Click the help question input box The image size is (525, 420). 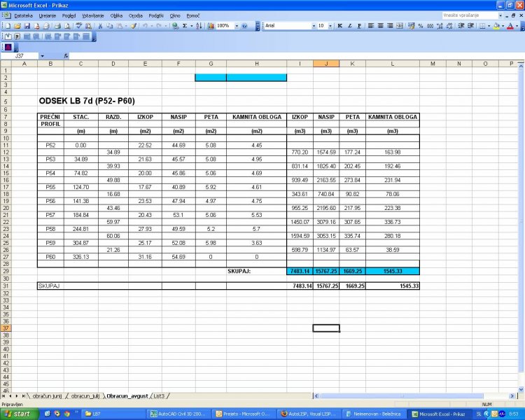[x=470, y=15]
